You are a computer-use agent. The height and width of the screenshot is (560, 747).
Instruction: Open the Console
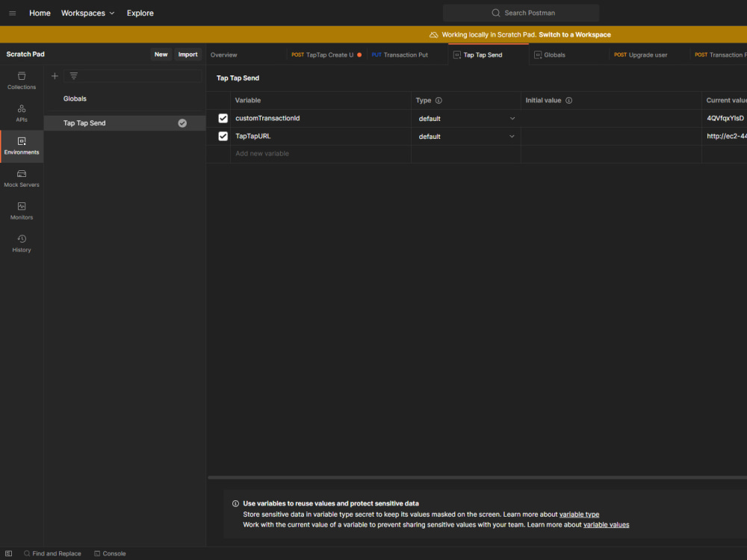pyautogui.click(x=110, y=553)
